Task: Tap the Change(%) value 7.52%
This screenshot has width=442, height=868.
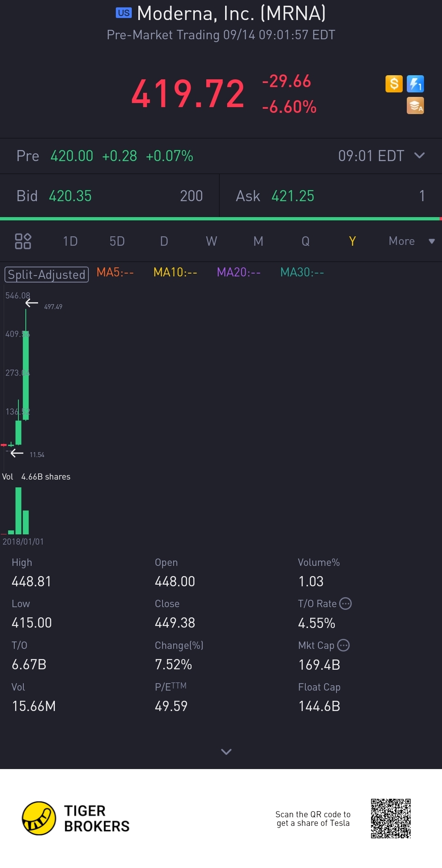Action: coord(174,664)
